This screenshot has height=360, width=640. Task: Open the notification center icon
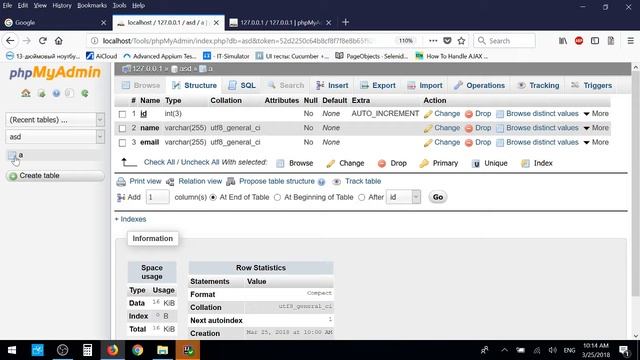(624, 350)
